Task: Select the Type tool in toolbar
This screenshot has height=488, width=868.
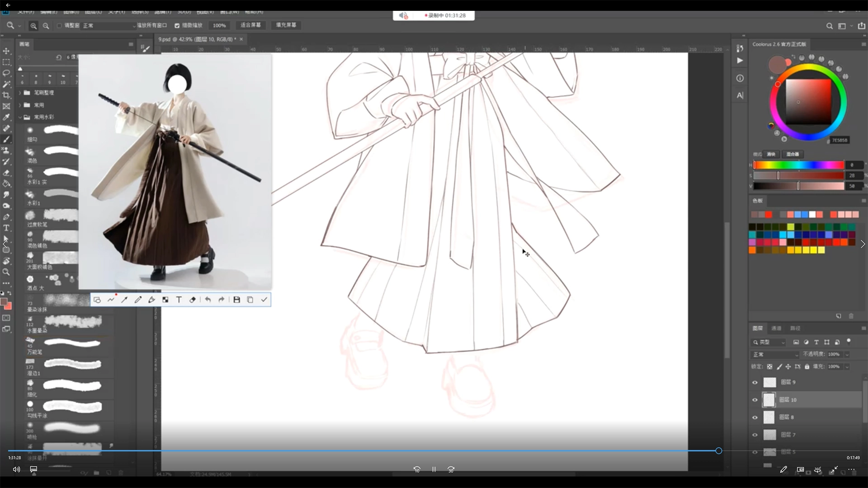Action: [x=6, y=228]
